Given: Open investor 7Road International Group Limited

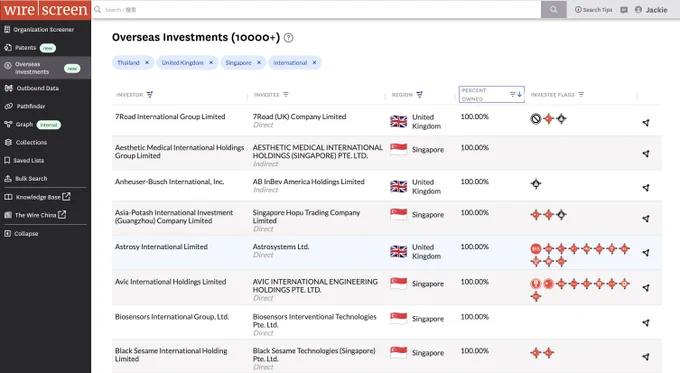Looking at the screenshot, I should click(x=170, y=117).
